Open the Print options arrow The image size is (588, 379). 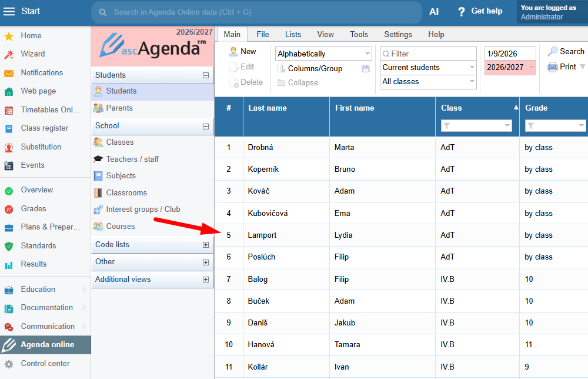pyautogui.click(x=582, y=67)
